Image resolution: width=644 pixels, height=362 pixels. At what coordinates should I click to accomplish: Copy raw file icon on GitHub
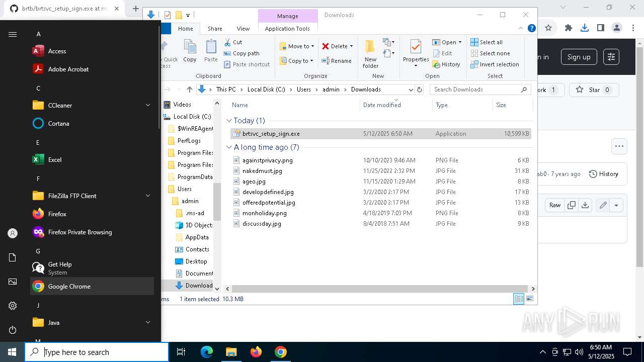(572, 205)
